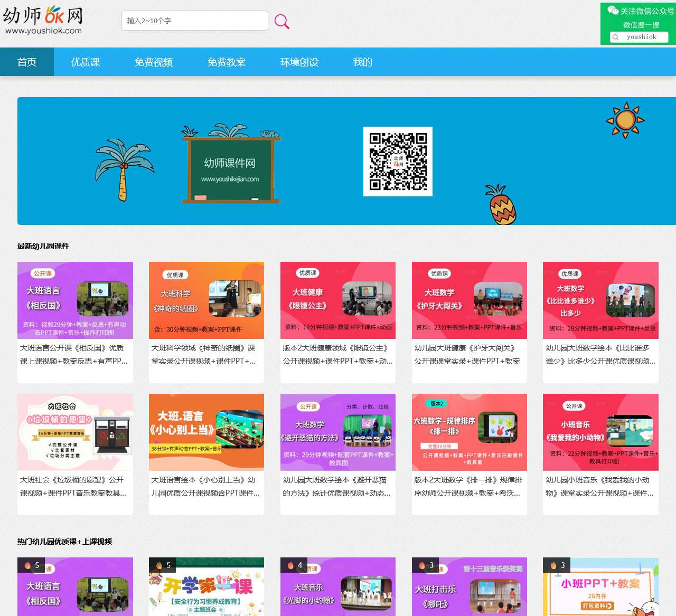Go to the 免费视频 menu item
The width and height of the screenshot is (676, 616).
(154, 62)
